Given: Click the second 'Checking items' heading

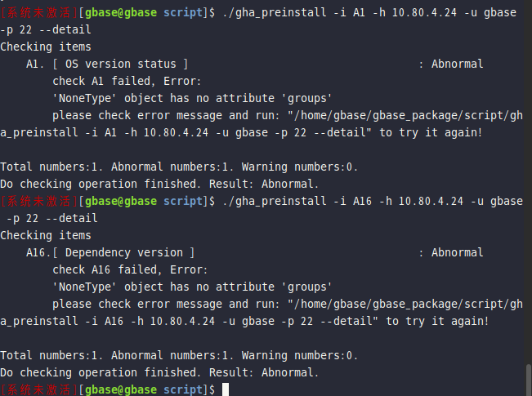Looking at the screenshot, I should pos(46,235).
